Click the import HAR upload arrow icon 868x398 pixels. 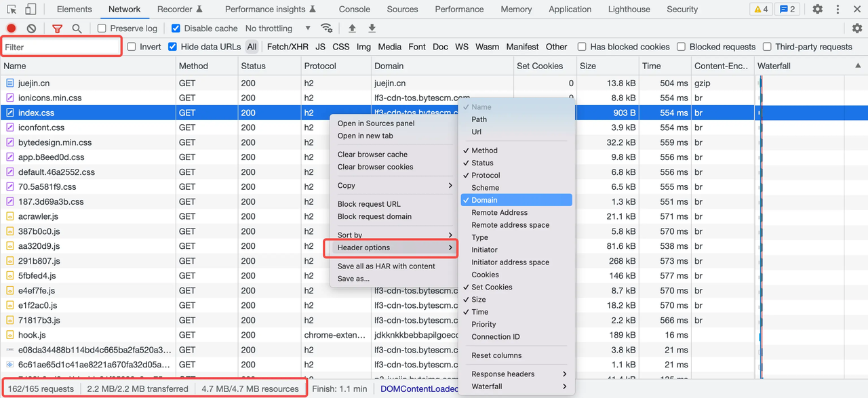[352, 28]
